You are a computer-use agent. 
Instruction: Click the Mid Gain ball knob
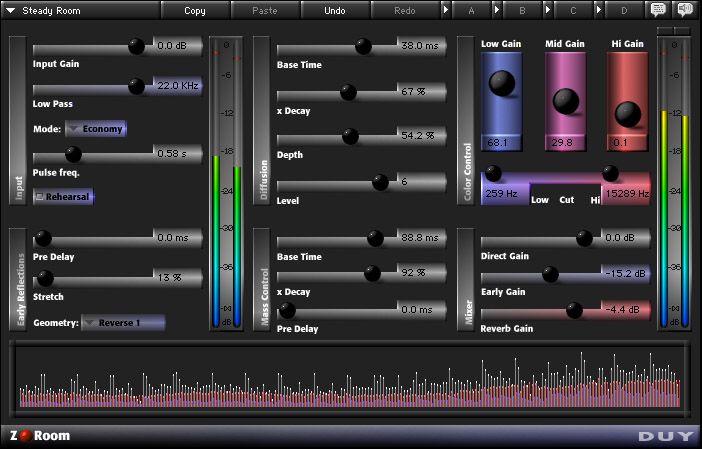565,99
